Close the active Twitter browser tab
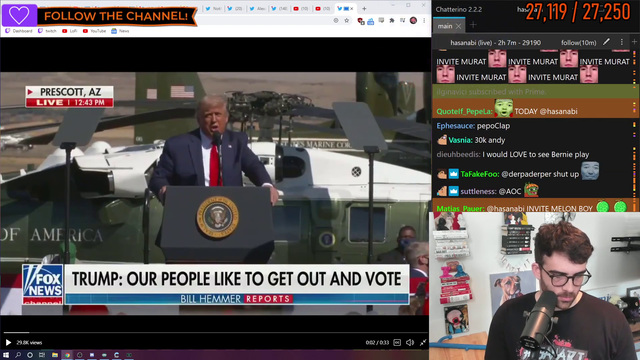 tap(352, 9)
